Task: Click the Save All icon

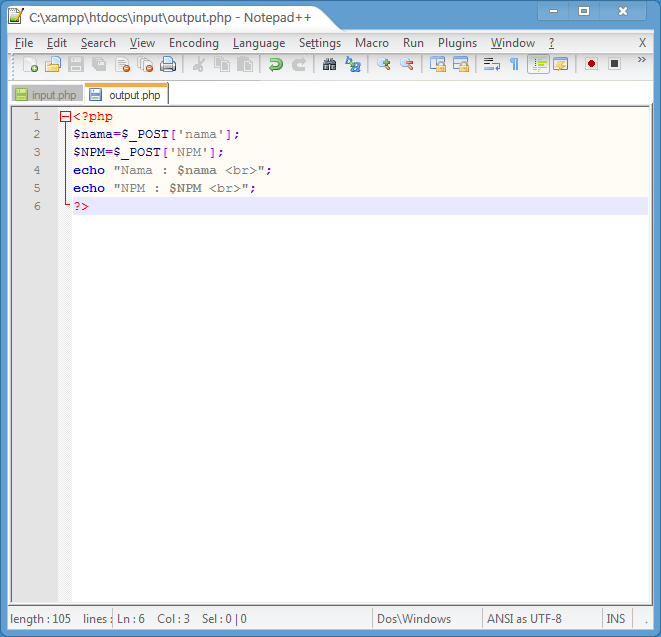Action: (x=99, y=65)
